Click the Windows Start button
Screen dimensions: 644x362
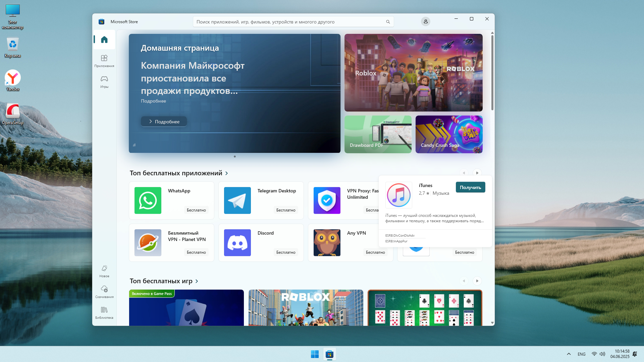click(x=315, y=354)
